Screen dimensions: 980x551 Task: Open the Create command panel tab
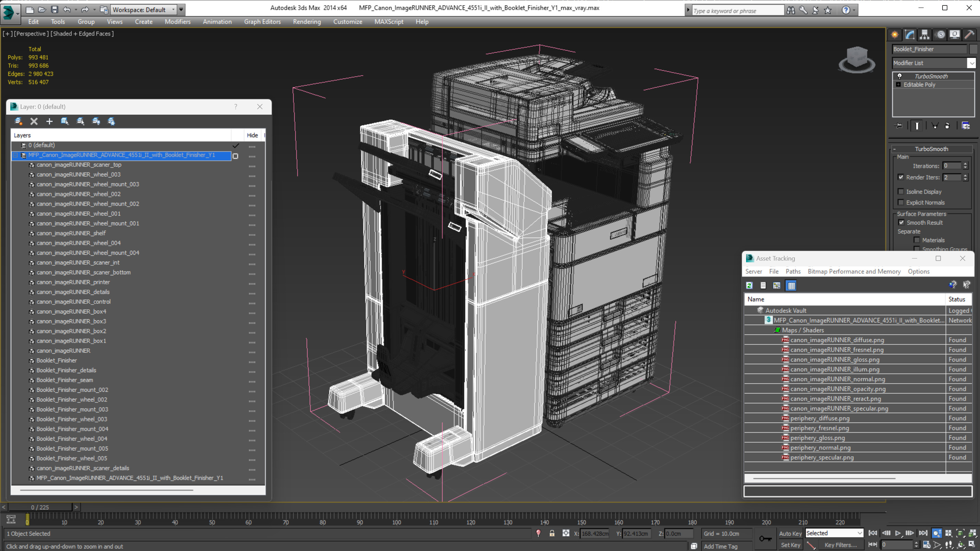coord(895,35)
